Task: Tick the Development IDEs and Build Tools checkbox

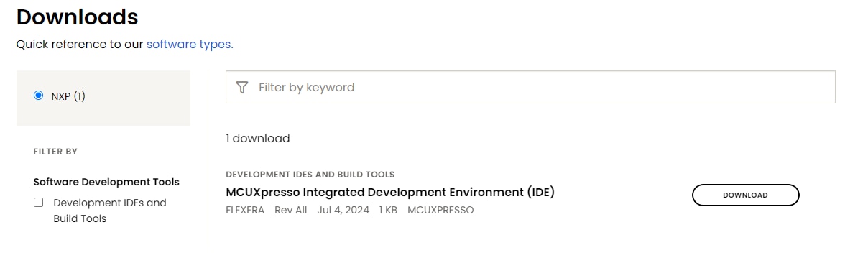Action: [x=39, y=203]
